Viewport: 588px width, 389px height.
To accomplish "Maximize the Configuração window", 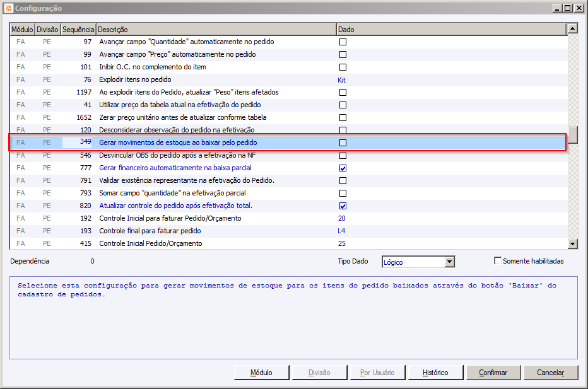I will pos(568,8).
